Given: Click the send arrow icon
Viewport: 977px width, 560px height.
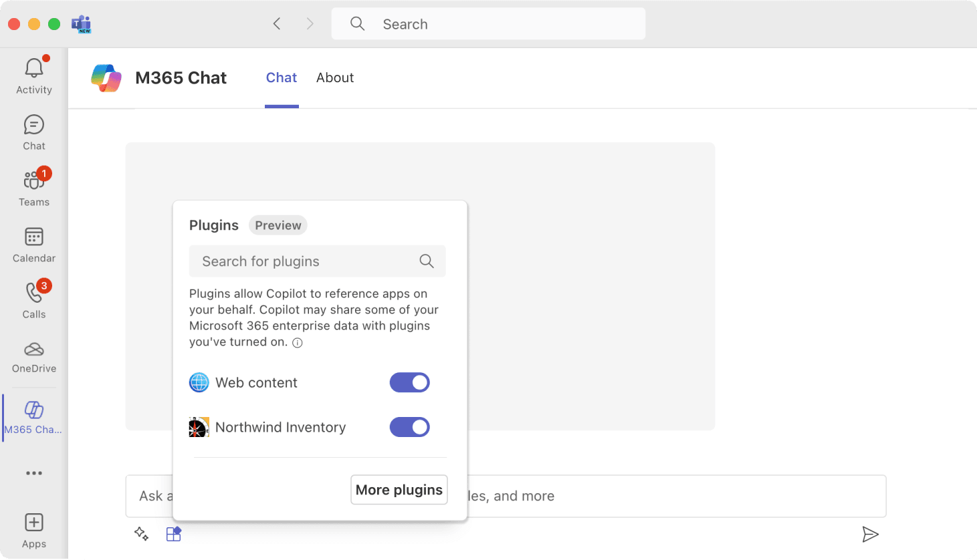Looking at the screenshot, I should click(x=869, y=534).
